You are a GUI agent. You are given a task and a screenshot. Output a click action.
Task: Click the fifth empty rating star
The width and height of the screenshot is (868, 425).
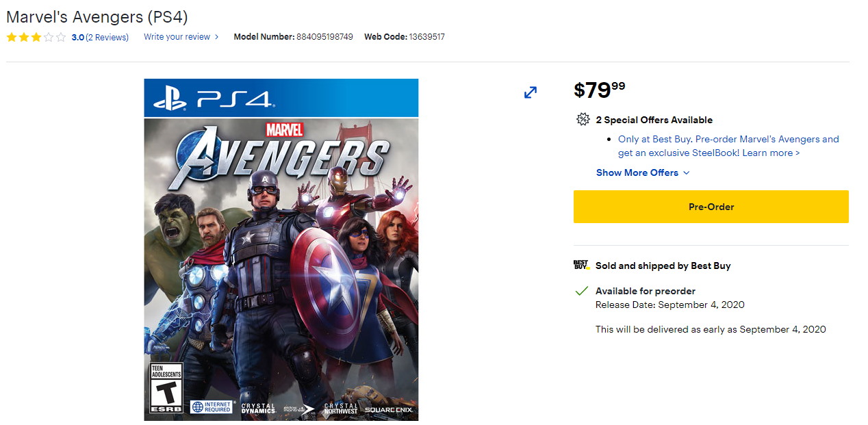61,38
